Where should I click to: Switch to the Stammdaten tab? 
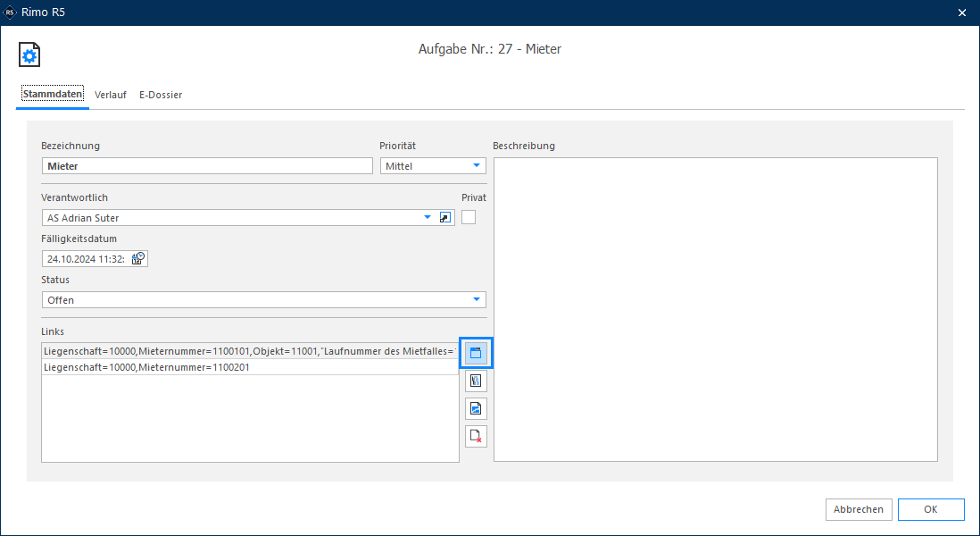[x=53, y=95]
